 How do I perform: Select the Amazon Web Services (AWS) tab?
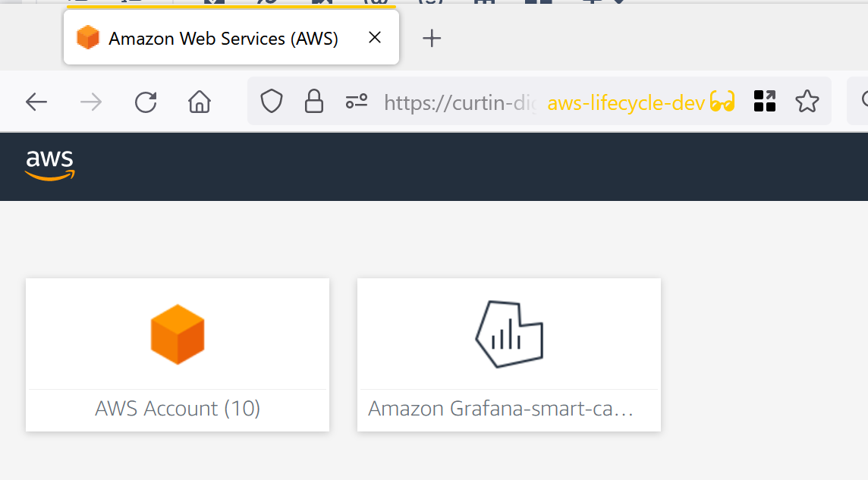(220, 38)
